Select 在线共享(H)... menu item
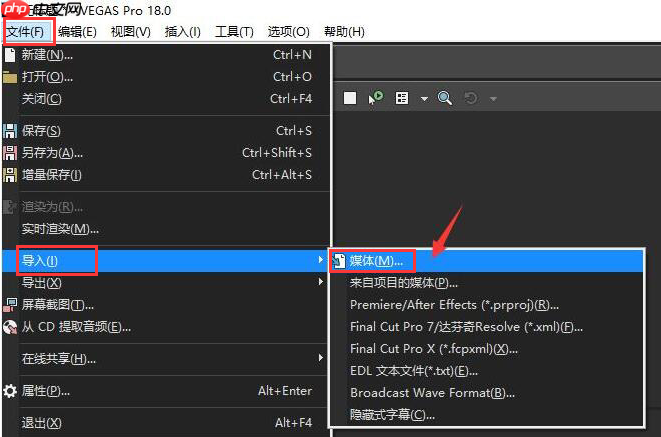Screen dimensions: 661x437 click(x=166, y=359)
